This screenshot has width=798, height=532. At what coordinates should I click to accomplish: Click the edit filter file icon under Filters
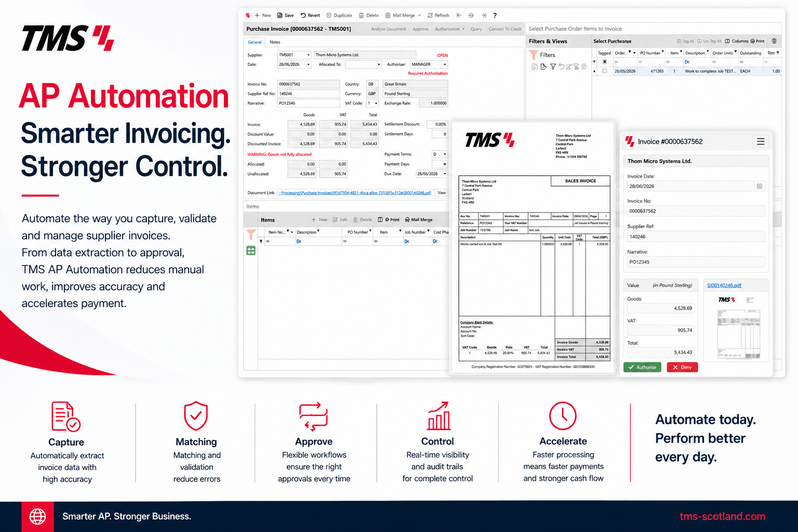[543, 66]
